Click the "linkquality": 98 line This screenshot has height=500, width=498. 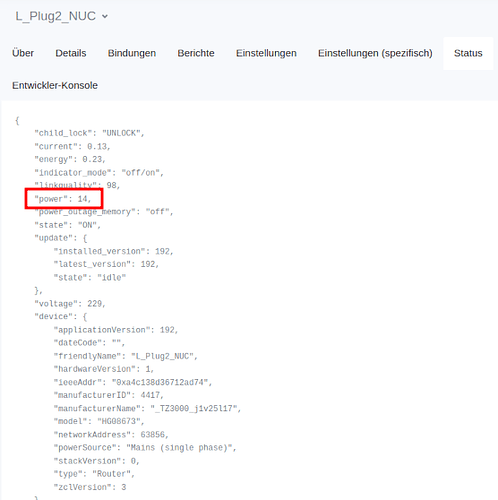coord(77,185)
